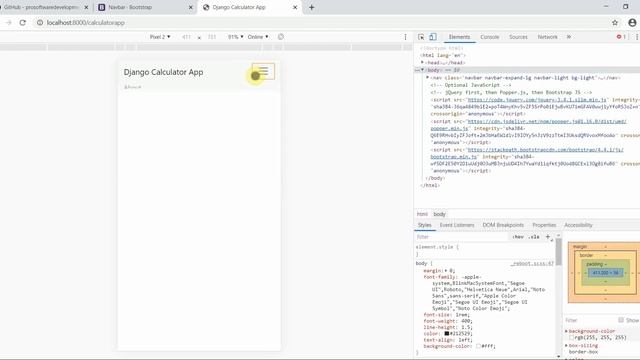Close the Navbar Bootstrap tab
Screen dimensions: 640x360
(190, 7)
